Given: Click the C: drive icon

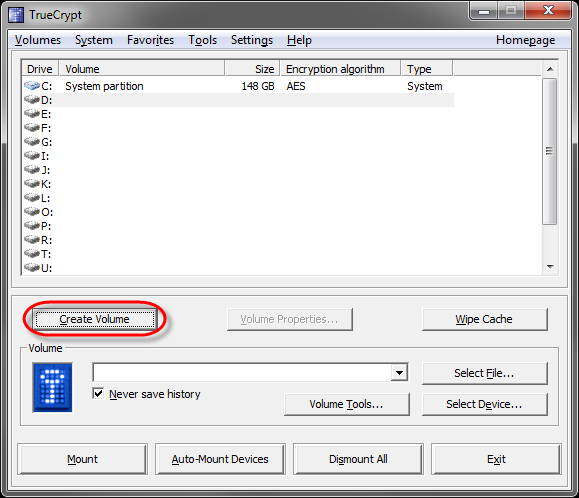Looking at the screenshot, I should click(x=32, y=86).
